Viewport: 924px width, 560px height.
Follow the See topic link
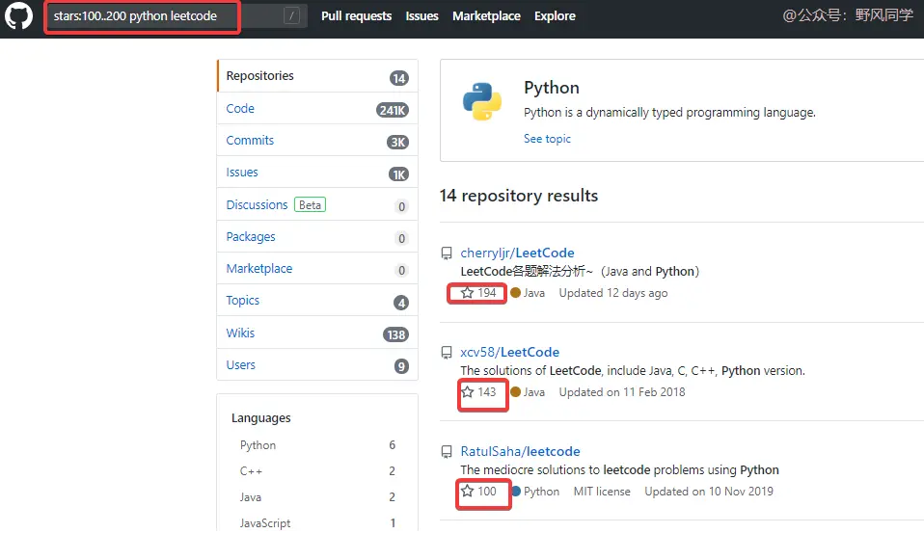[x=547, y=139]
